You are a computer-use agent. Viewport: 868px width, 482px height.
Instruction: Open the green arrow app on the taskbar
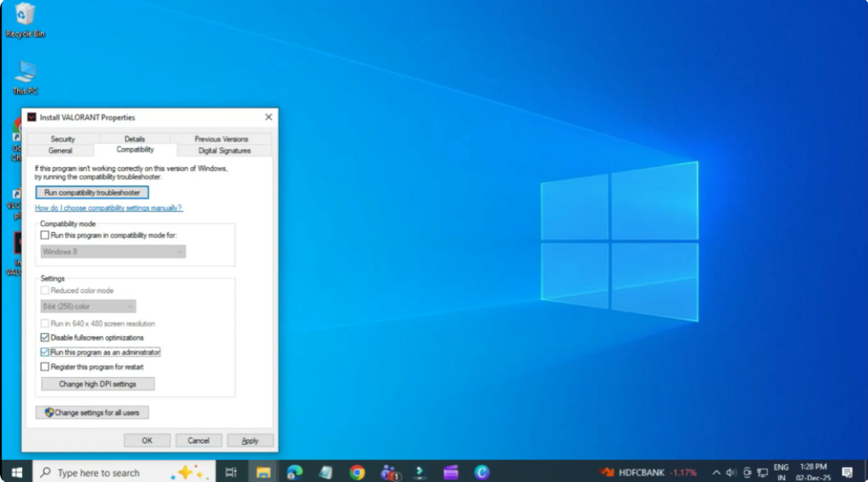click(420, 472)
